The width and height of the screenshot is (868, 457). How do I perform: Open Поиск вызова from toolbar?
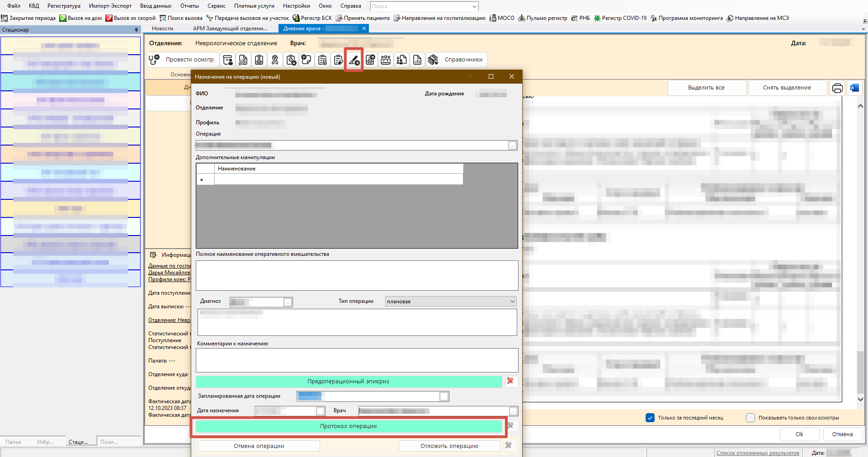pos(181,18)
